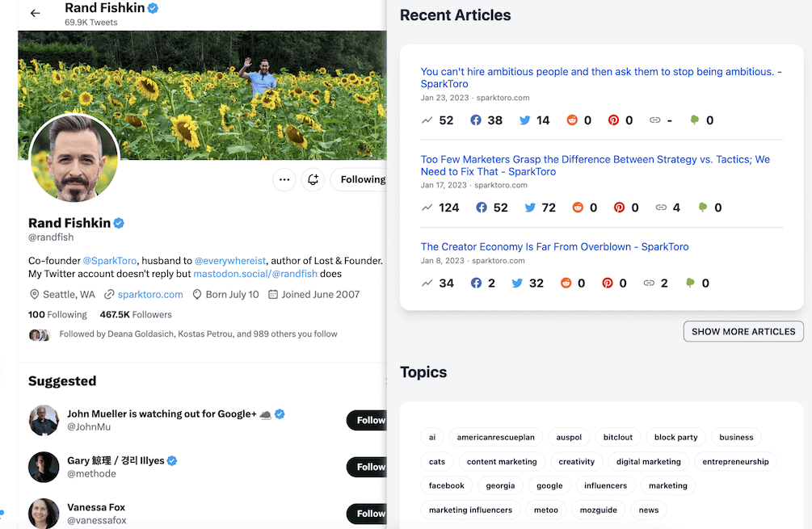Toggle the notification bell on the profile
812x529 pixels.
313,179
